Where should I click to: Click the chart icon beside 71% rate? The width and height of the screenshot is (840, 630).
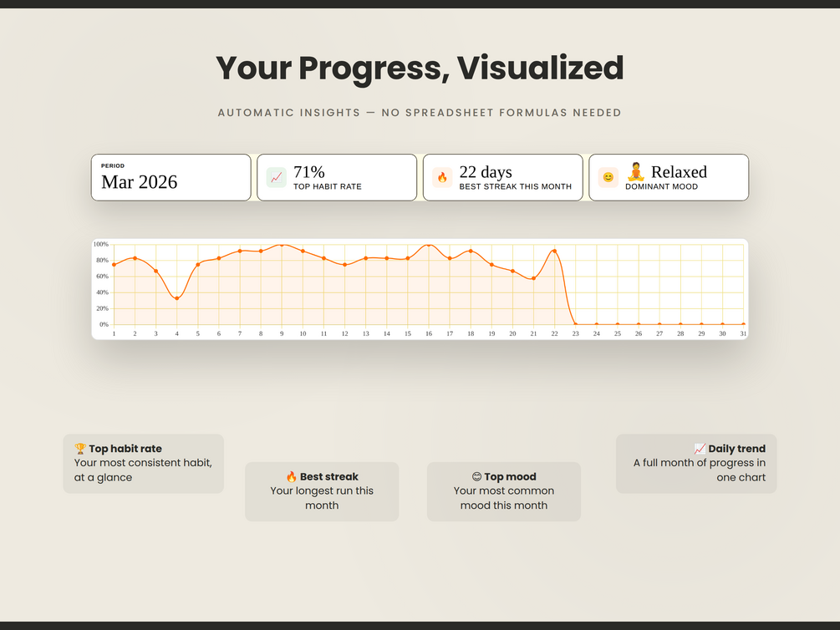[277, 177]
